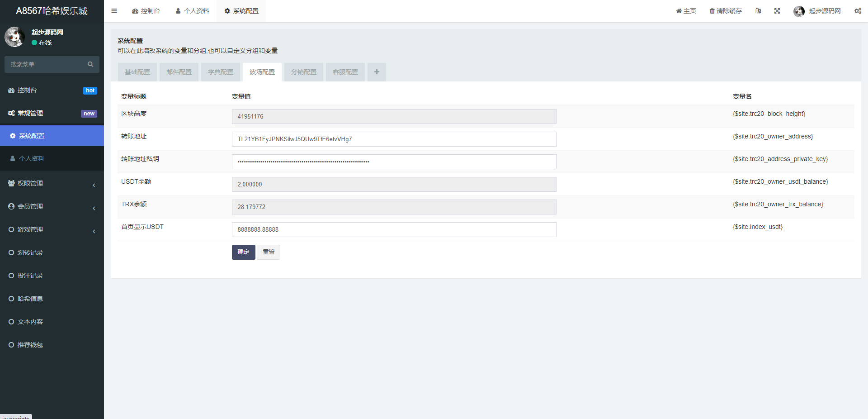Click the user avatar in the top header
Viewport: 868px width, 419px height.
pyautogui.click(x=799, y=11)
